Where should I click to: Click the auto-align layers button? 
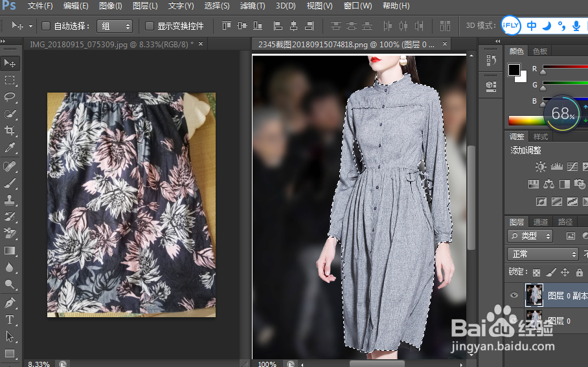point(445,26)
